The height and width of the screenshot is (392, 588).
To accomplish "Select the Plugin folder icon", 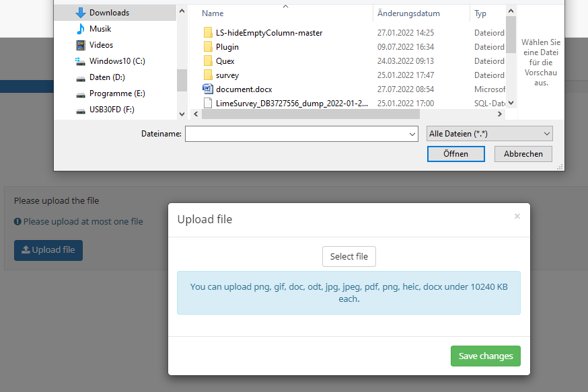I will [x=208, y=47].
